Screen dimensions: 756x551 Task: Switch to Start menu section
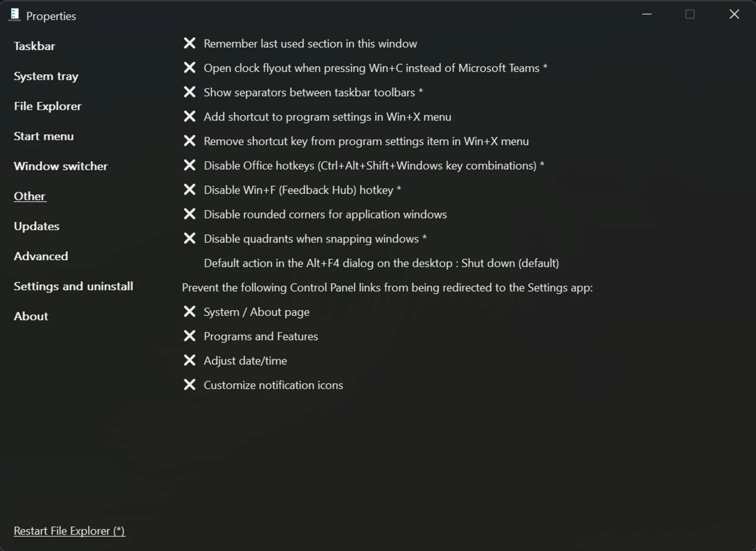coord(44,136)
